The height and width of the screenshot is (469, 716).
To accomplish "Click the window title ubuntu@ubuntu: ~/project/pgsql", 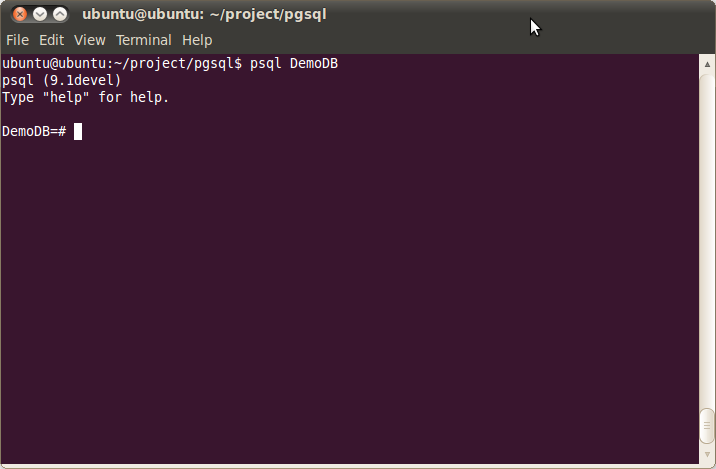I will click(204, 14).
